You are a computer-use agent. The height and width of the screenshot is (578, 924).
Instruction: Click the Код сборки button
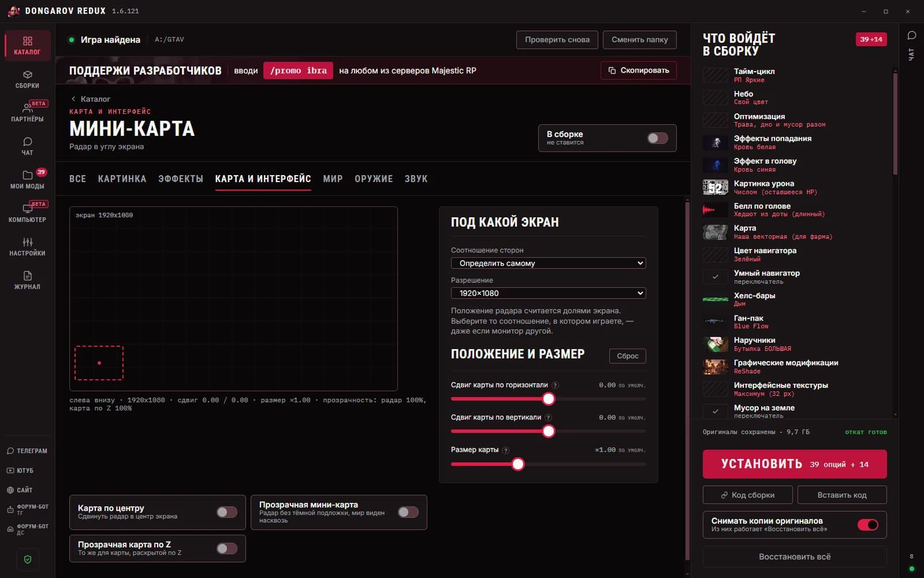coord(748,495)
